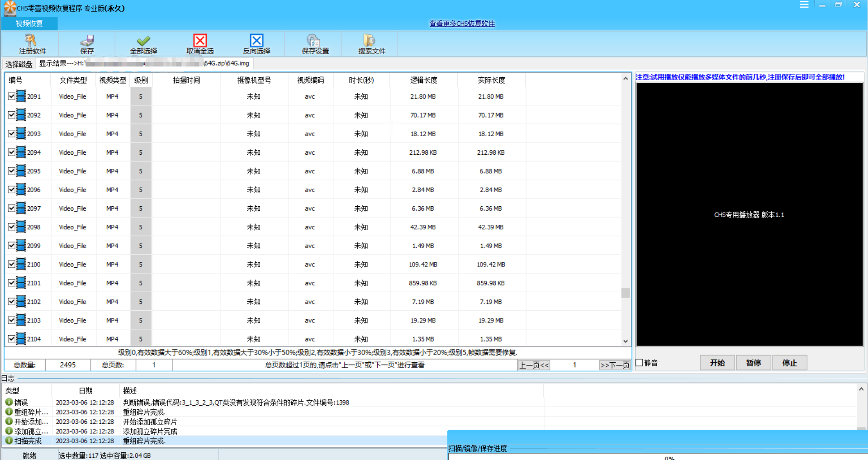868x460 pixels.
Task: Toggle the Mute (静音) checkbox
Action: (x=640, y=362)
